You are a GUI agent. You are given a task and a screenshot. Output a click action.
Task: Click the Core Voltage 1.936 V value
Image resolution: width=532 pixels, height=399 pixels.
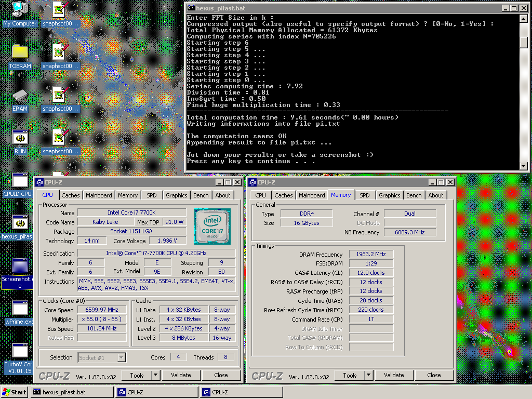(x=167, y=241)
